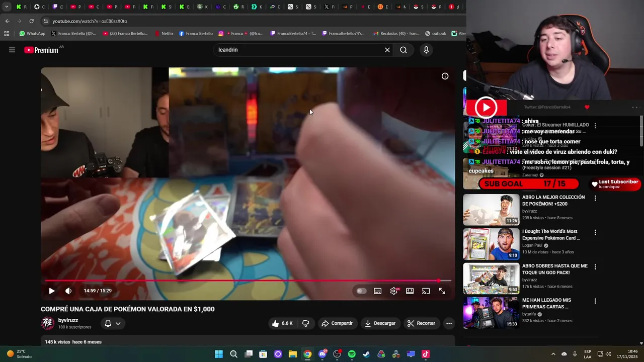Open the byviruzz channel avatar
Image resolution: width=644 pixels, height=362 pixels.
(x=48, y=323)
